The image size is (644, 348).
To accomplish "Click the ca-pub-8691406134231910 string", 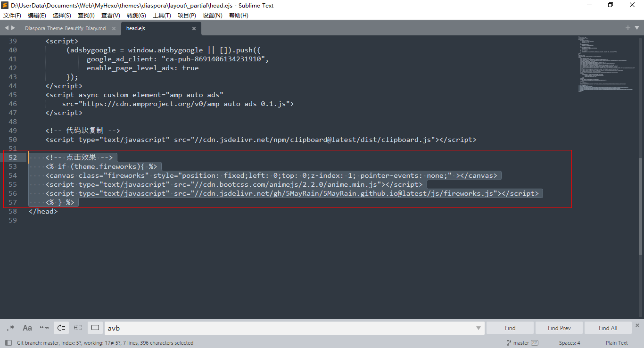I will coord(215,59).
